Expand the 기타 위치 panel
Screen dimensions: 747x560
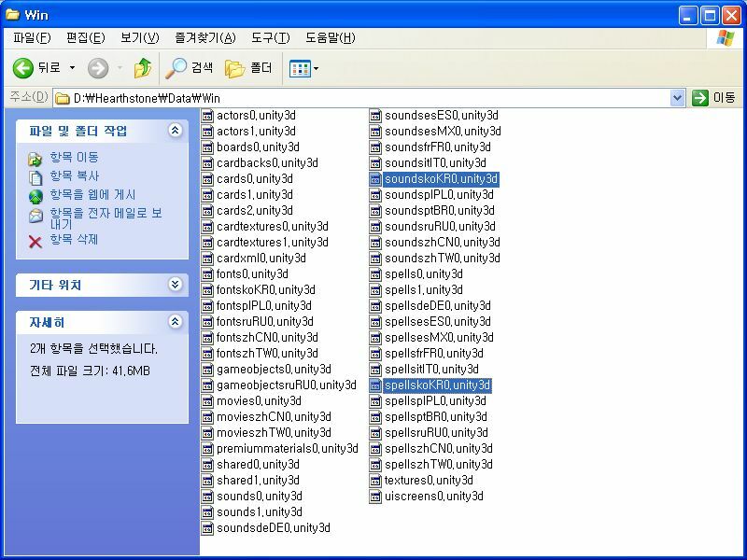(175, 285)
